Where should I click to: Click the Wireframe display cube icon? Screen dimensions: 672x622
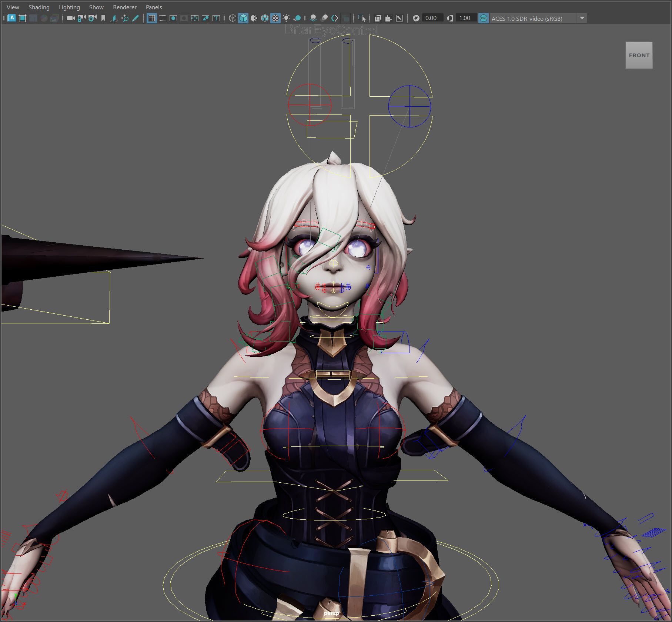tap(233, 18)
